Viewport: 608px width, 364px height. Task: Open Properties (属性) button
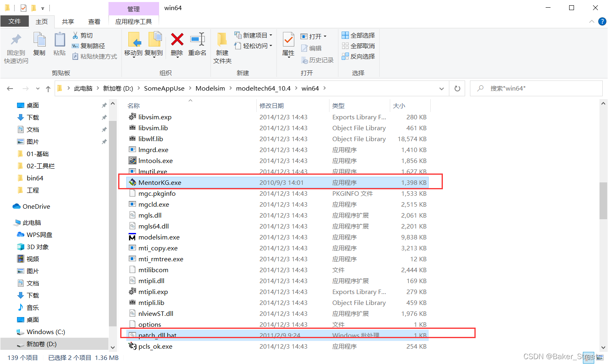coord(288,44)
